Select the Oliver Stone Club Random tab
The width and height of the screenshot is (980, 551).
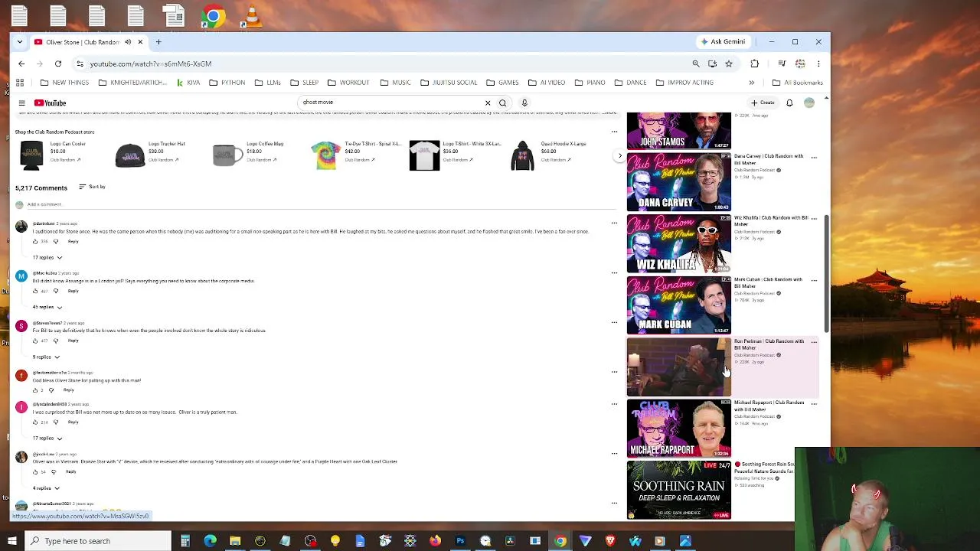click(x=83, y=42)
